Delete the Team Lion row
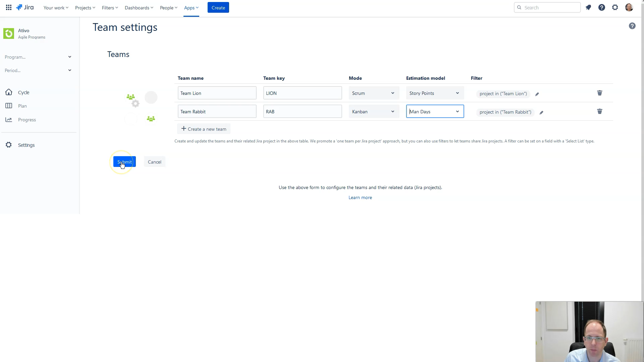The height and width of the screenshot is (362, 644). pyautogui.click(x=599, y=93)
